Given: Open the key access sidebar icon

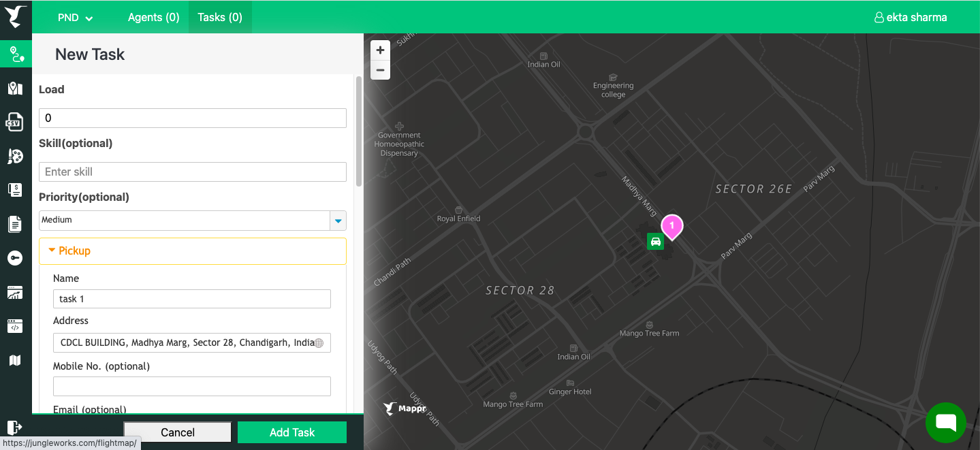Looking at the screenshot, I should (15, 258).
